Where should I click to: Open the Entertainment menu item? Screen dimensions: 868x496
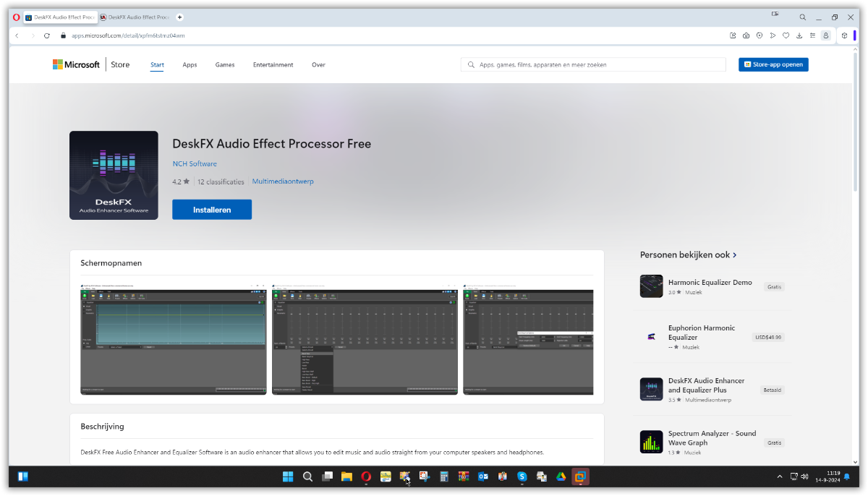273,64
